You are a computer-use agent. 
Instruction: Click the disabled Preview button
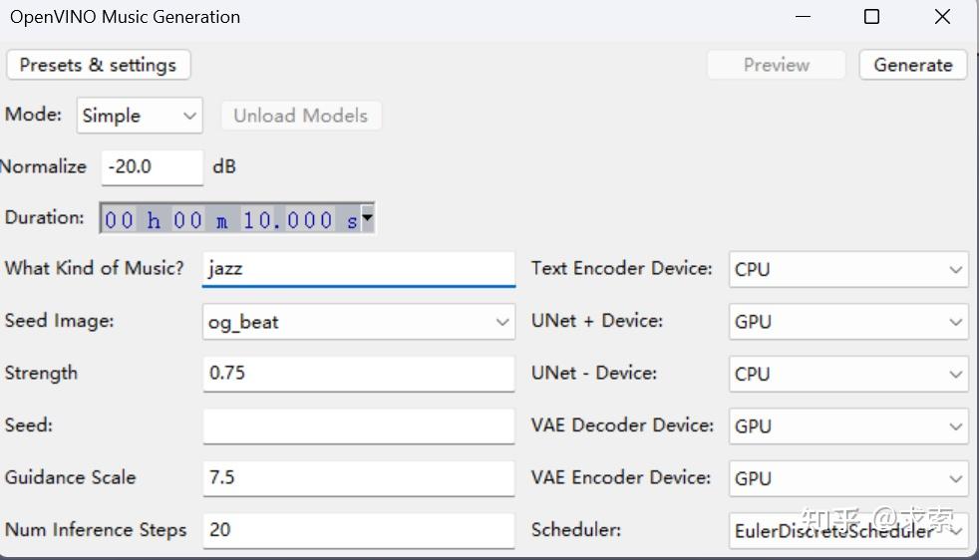pyautogui.click(x=776, y=65)
